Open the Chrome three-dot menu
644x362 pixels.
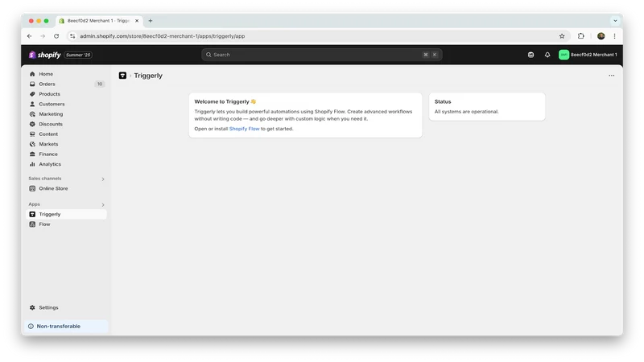pos(614,36)
